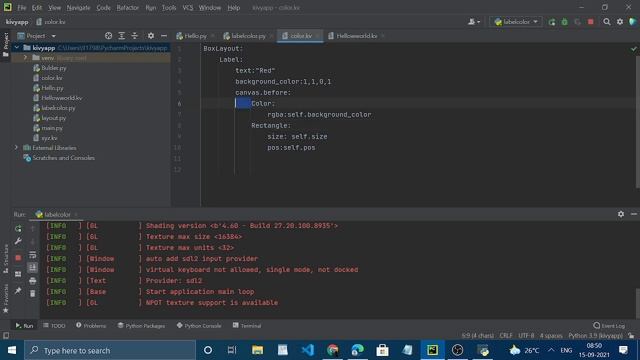The image size is (640, 360).
Task: Hide the Project panel with minus icon
Action: tap(164, 36)
